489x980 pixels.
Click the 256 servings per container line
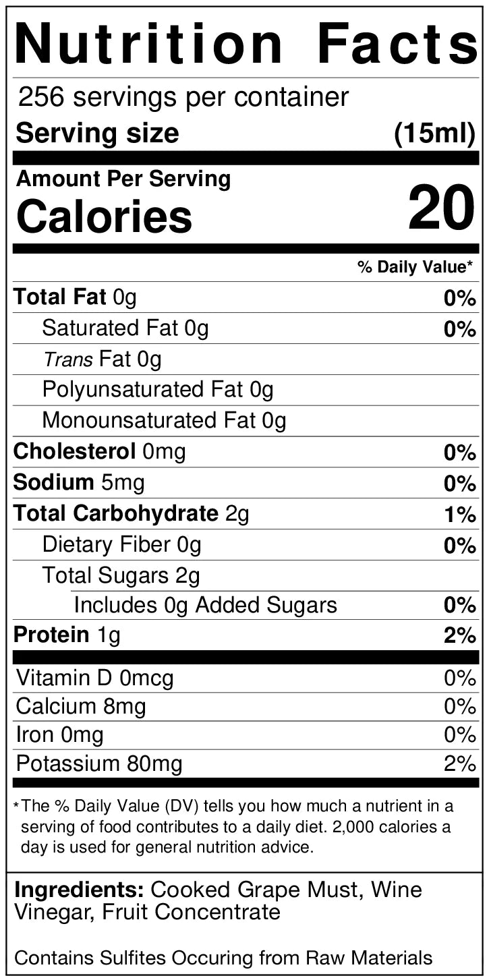(183, 98)
